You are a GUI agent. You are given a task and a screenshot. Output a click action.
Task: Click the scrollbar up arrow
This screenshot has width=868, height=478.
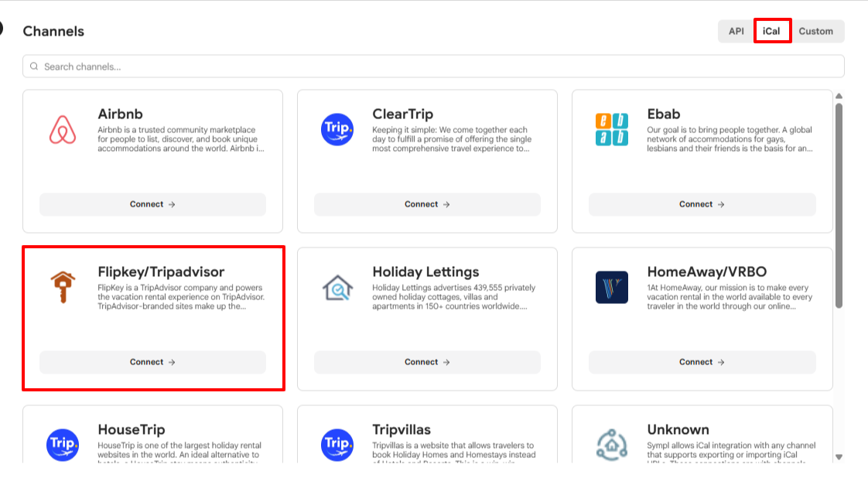click(x=839, y=96)
